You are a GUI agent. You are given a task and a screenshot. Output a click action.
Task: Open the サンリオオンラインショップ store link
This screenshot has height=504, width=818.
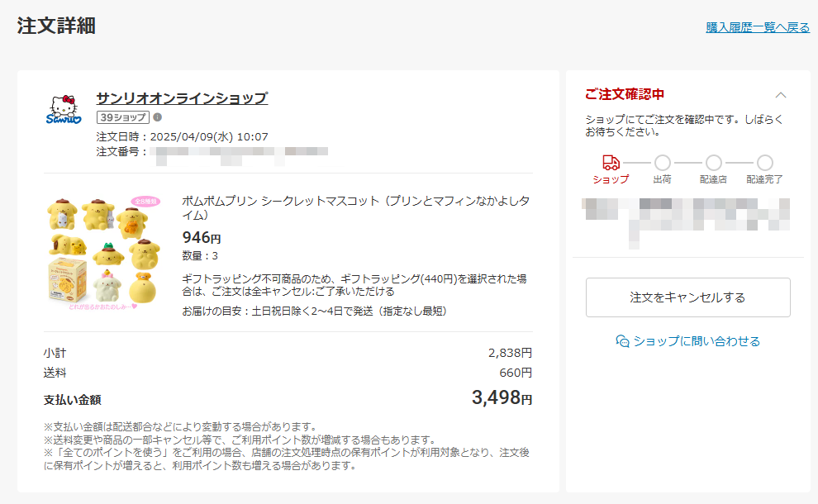click(x=182, y=98)
